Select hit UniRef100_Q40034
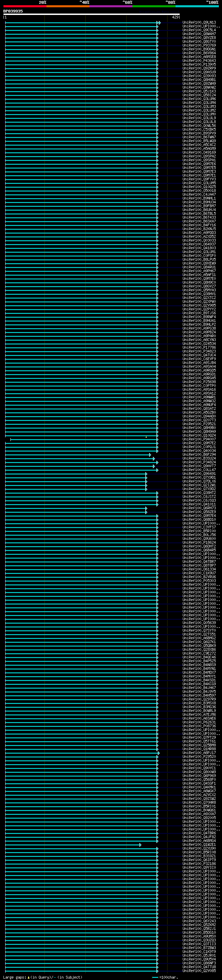This screenshot has width=222, height=980. pyautogui.click(x=199, y=451)
